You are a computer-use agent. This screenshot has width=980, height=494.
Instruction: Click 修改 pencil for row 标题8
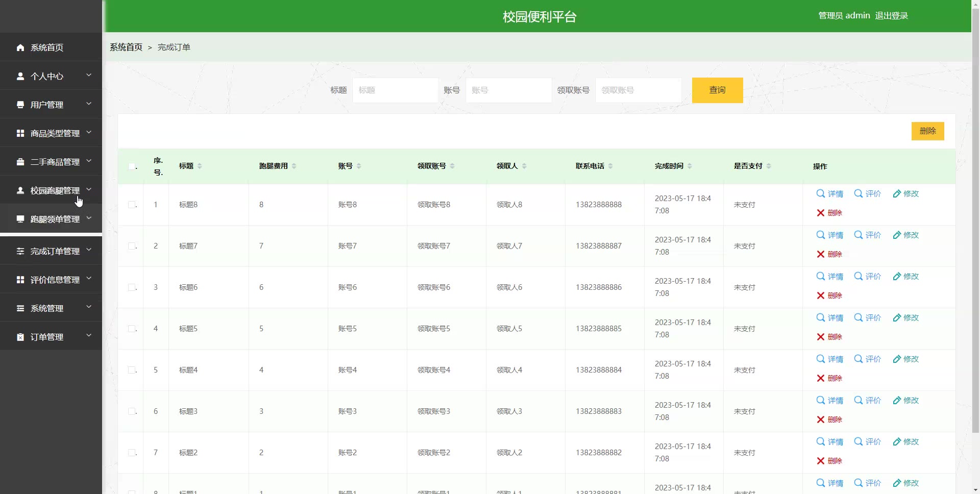pos(905,193)
